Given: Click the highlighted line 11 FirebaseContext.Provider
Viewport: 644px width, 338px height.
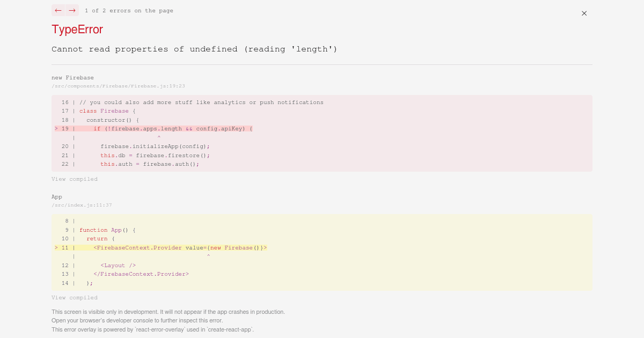Looking at the screenshot, I should [x=180, y=248].
